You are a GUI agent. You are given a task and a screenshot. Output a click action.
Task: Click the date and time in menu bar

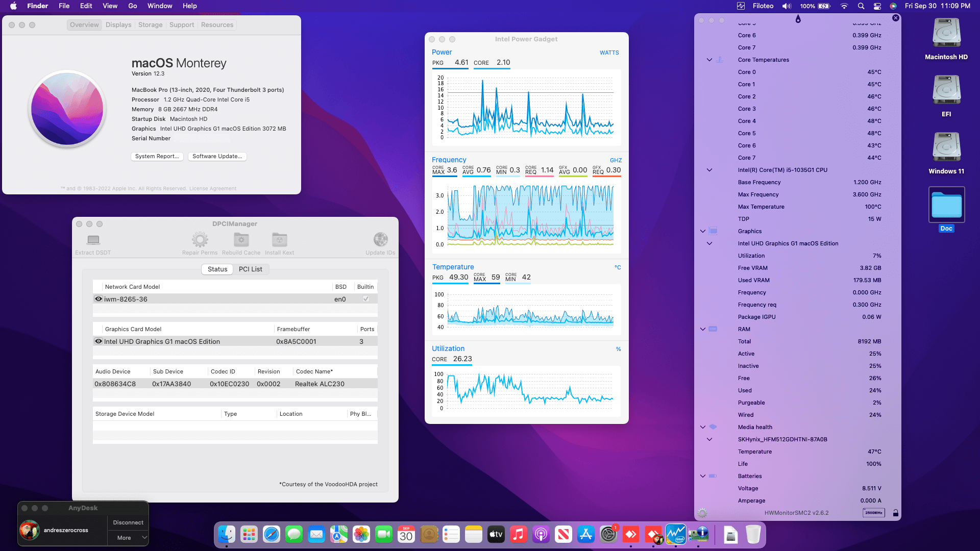[937, 6]
